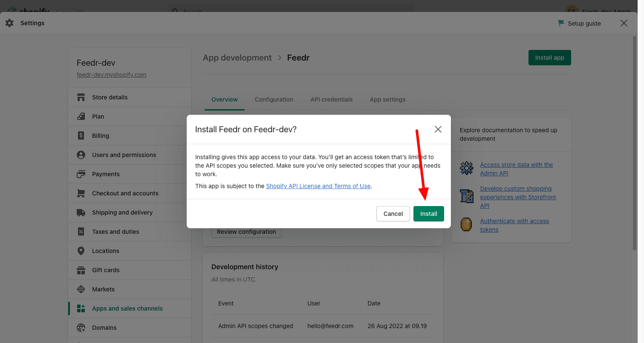Open the feedr-dev.myshopify.com store link

(111, 75)
